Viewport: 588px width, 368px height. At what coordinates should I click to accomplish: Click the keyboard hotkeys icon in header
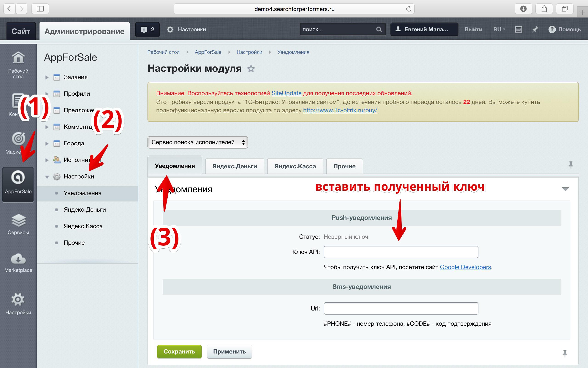[x=518, y=29]
